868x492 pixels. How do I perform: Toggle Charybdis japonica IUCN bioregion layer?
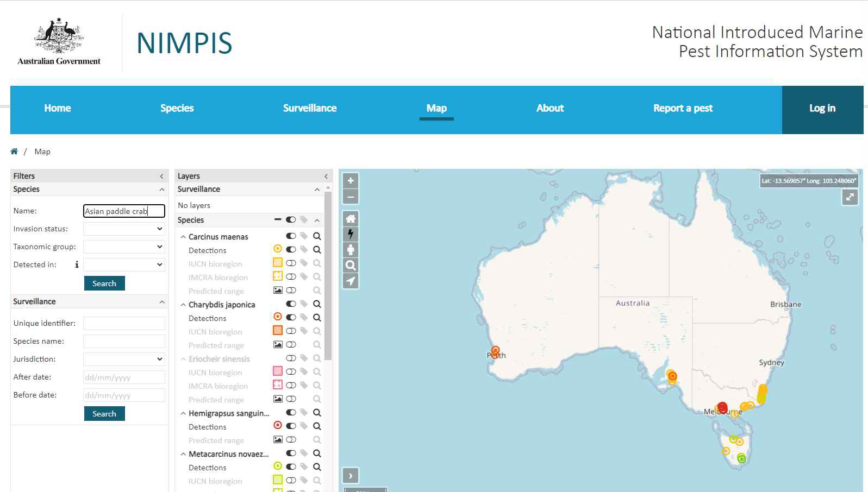[291, 331]
